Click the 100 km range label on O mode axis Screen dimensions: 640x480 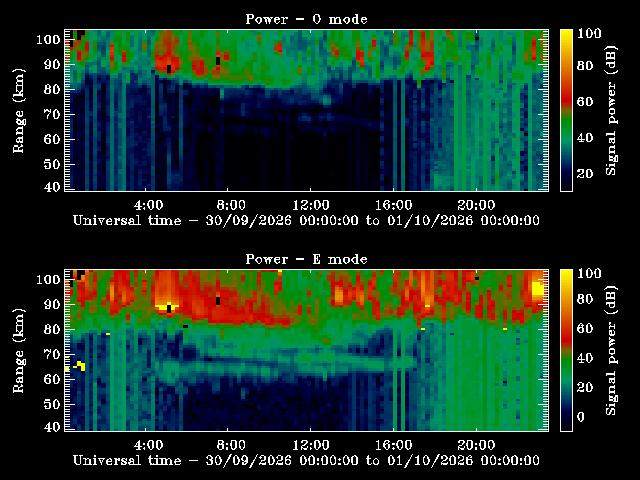48,40
